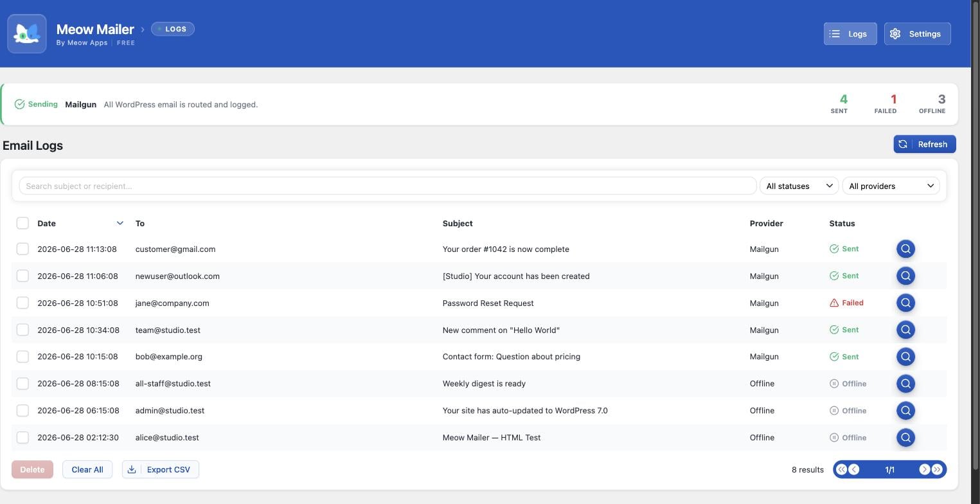Toggle the select-all checkbox in header
The height and width of the screenshot is (504, 980).
click(x=22, y=223)
